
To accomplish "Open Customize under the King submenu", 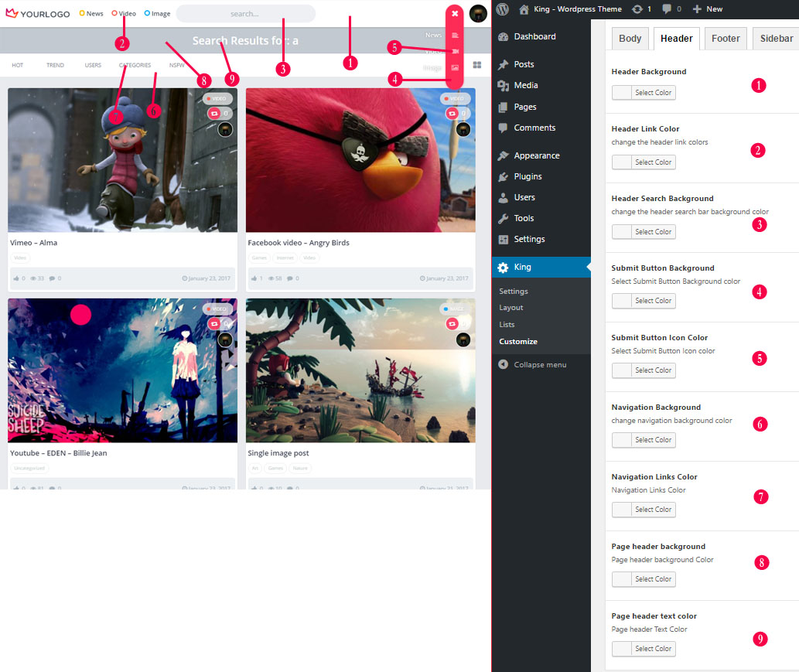I will (x=518, y=341).
